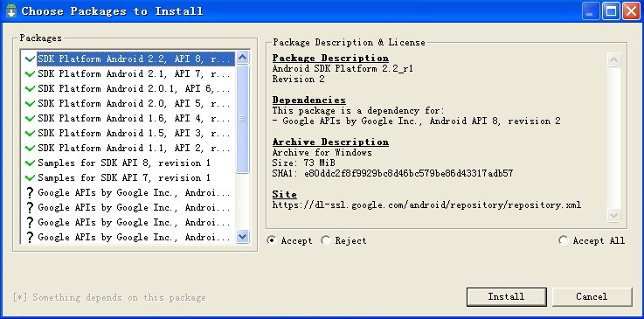Click the Android download icon in title bar
644x319 pixels.
11,10
